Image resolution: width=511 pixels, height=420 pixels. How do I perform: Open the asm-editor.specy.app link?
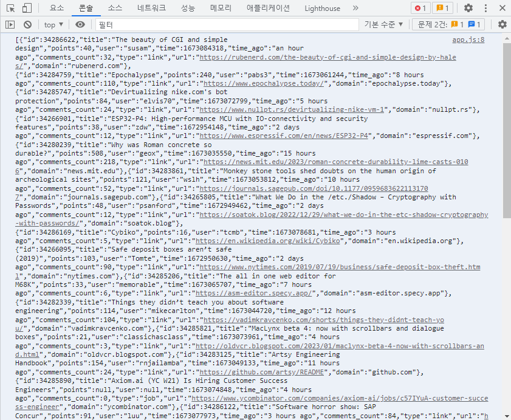point(253,293)
